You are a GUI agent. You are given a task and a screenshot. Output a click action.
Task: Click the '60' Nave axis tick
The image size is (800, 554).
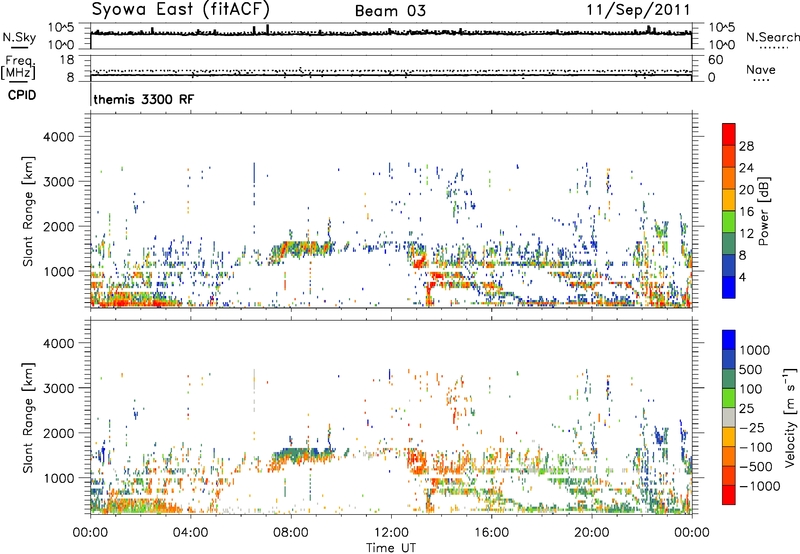(715, 60)
